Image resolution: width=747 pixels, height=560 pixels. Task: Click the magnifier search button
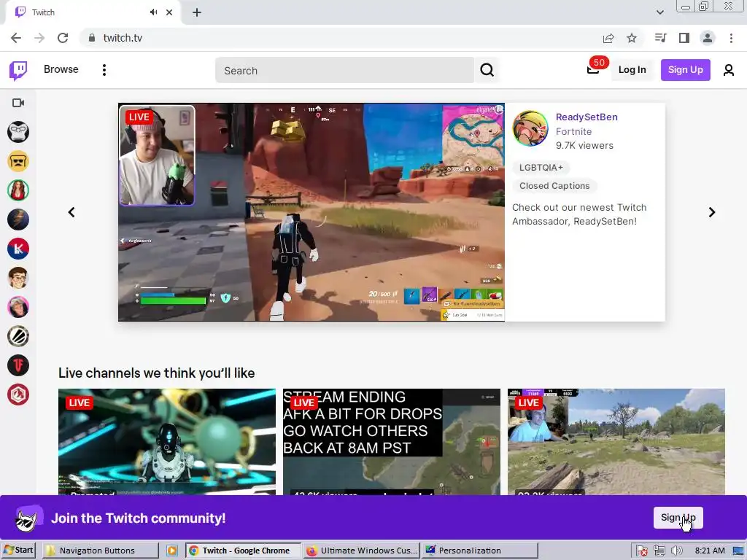click(487, 71)
